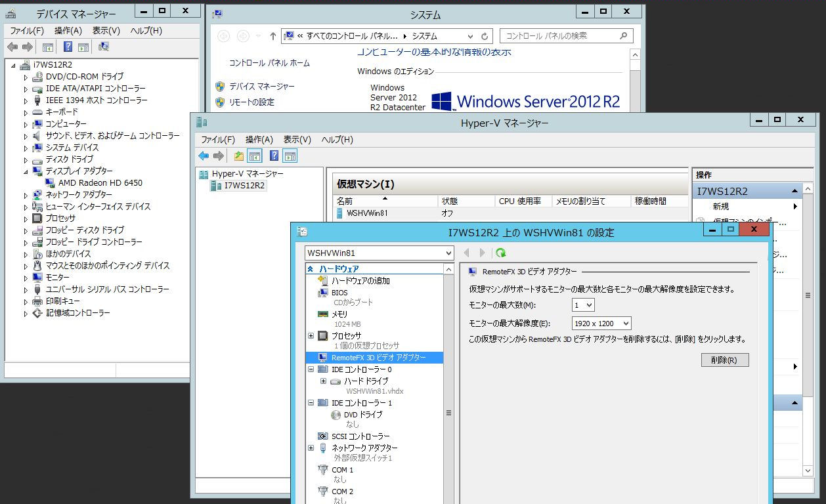The height and width of the screenshot is (504, 826).
Task: Select the DVD ドライブ disc icon
Action: (336, 415)
